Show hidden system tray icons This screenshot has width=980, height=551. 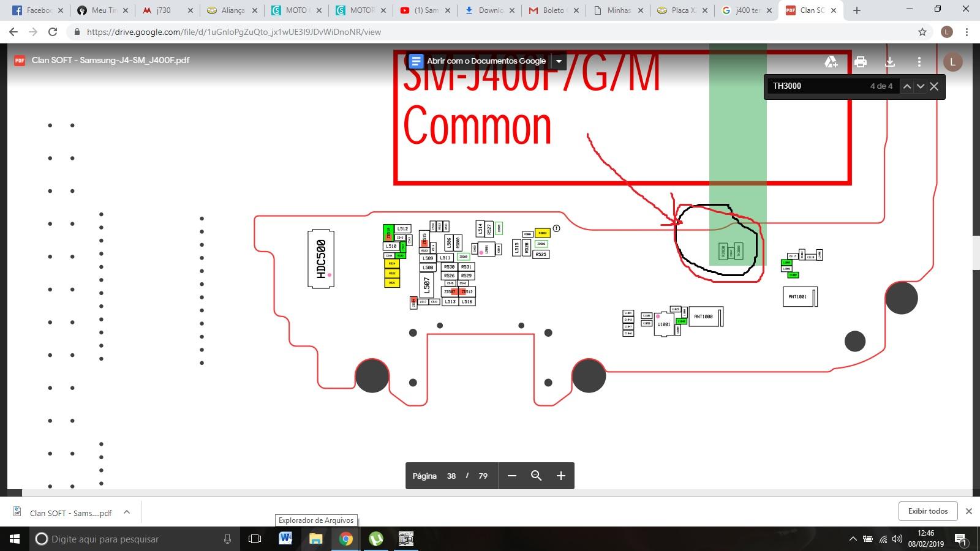click(x=853, y=539)
